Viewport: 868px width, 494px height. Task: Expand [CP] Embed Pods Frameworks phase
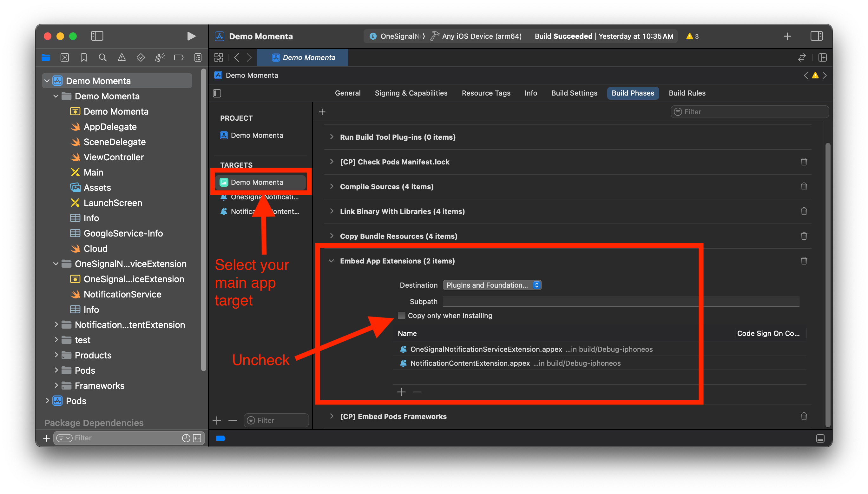pyautogui.click(x=332, y=416)
